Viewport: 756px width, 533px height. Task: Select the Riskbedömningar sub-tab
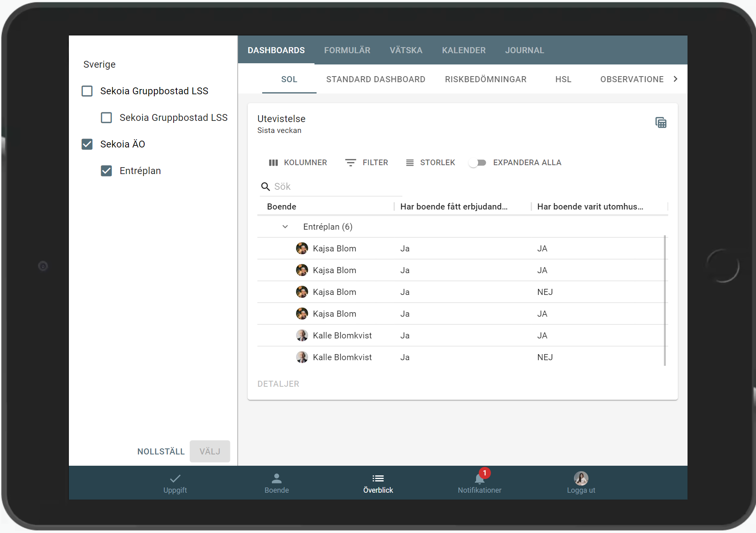(x=486, y=79)
